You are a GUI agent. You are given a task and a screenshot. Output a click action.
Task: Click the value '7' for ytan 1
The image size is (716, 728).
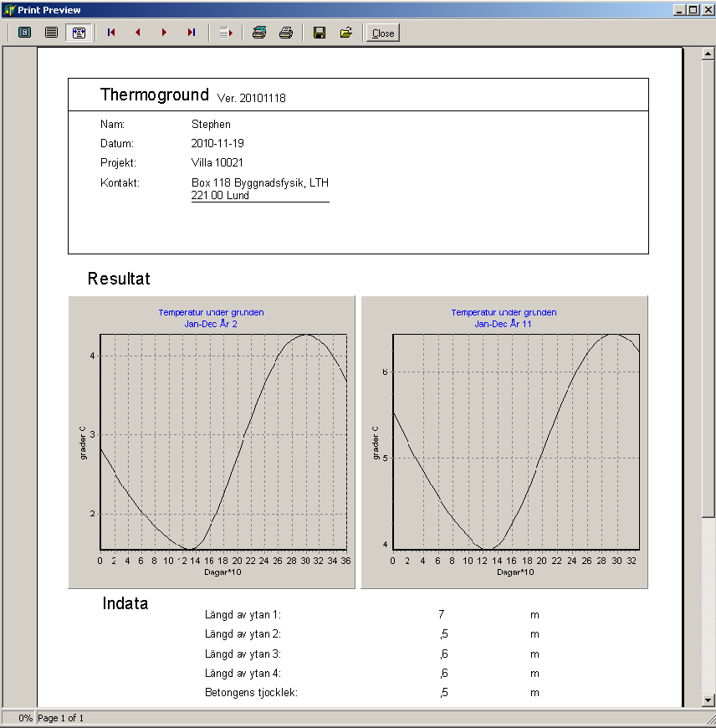pyautogui.click(x=442, y=615)
